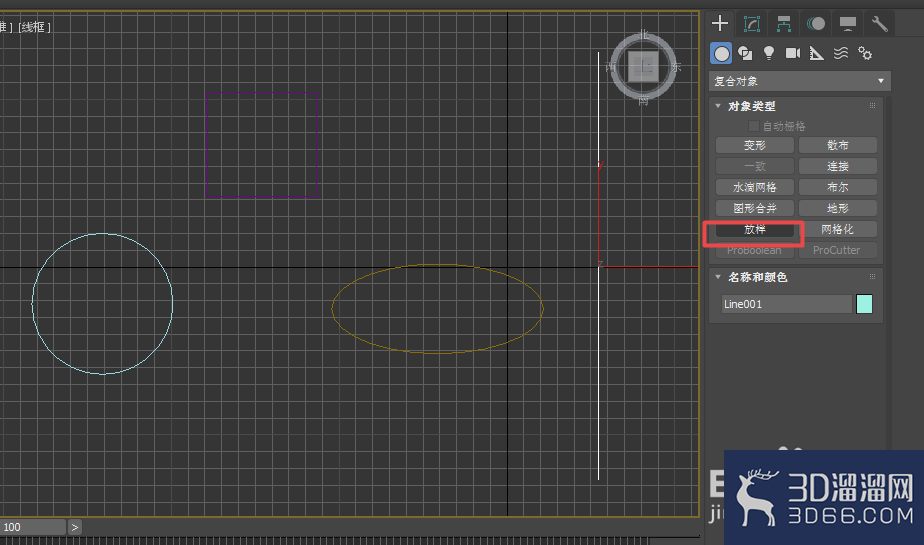Screen dimensions: 924x545
Task: Select the Lights category icon
Action: point(768,54)
